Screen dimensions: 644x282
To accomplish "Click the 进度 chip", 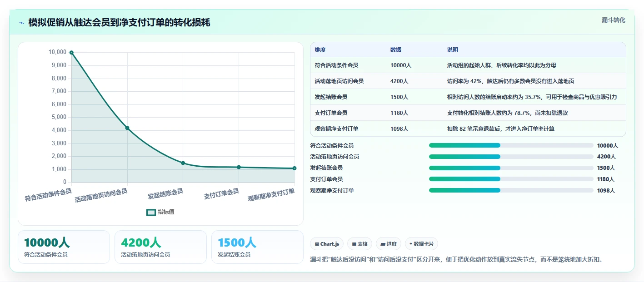I will point(389,244).
